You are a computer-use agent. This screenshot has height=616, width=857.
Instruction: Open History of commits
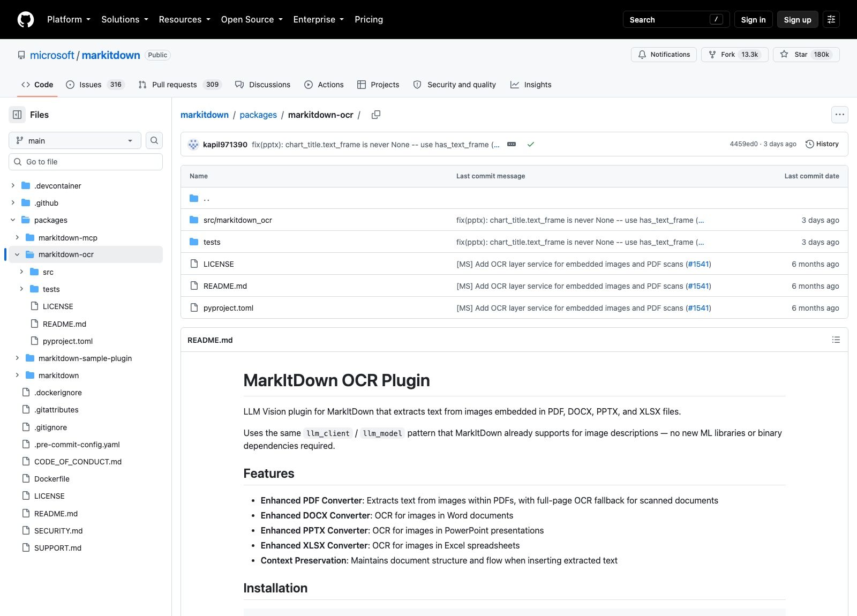click(822, 144)
